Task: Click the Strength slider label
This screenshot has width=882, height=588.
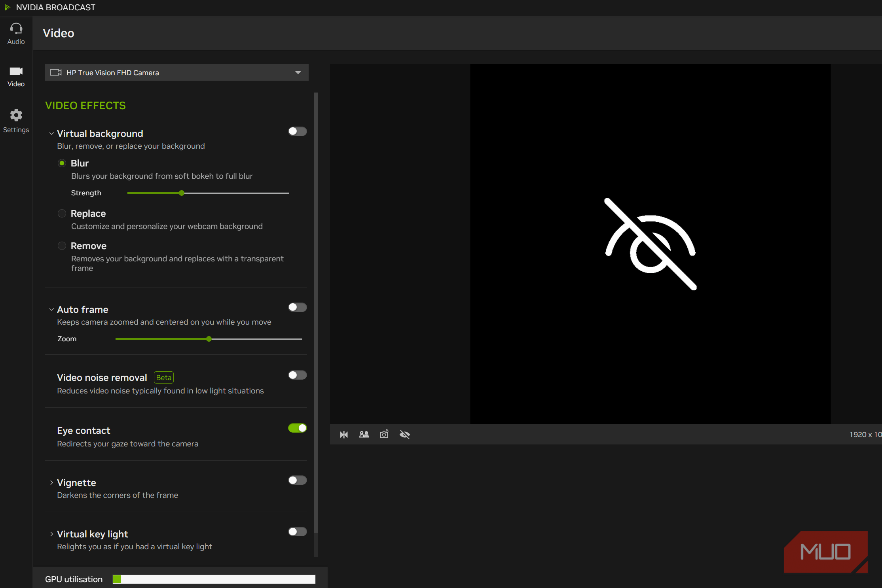Action: point(86,193)
